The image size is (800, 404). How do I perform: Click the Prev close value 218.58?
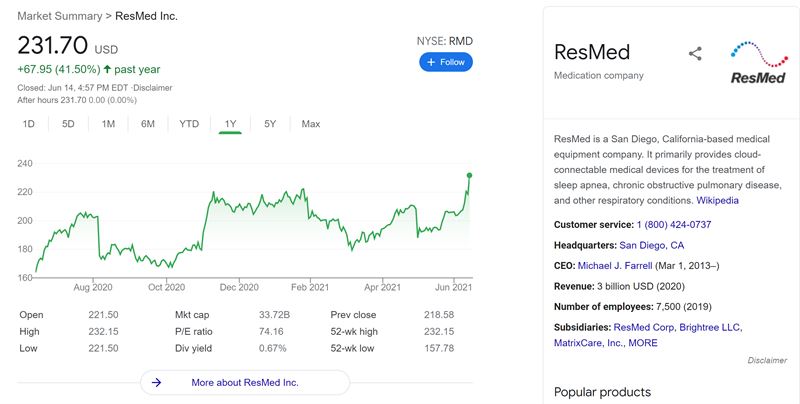[x=439, y=315]
